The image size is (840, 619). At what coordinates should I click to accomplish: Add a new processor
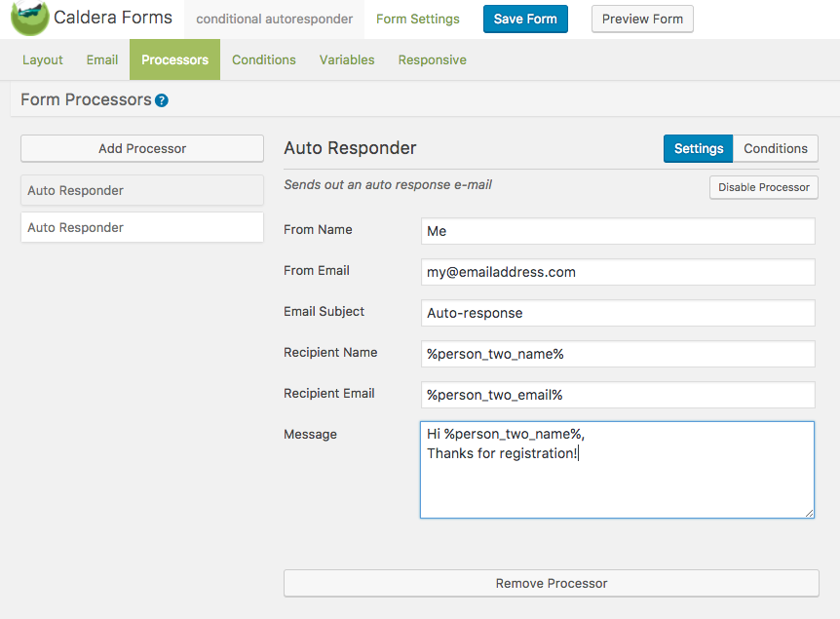[142, 148]
